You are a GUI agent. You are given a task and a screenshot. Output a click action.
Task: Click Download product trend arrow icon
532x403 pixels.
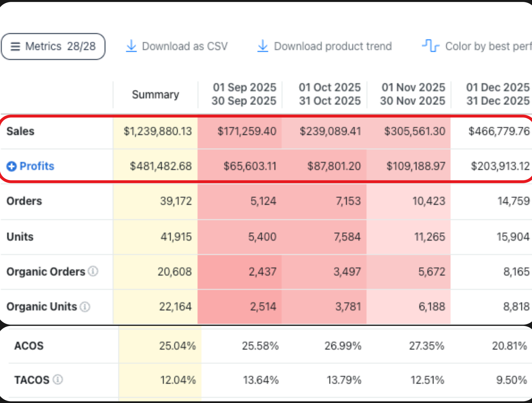263,46
